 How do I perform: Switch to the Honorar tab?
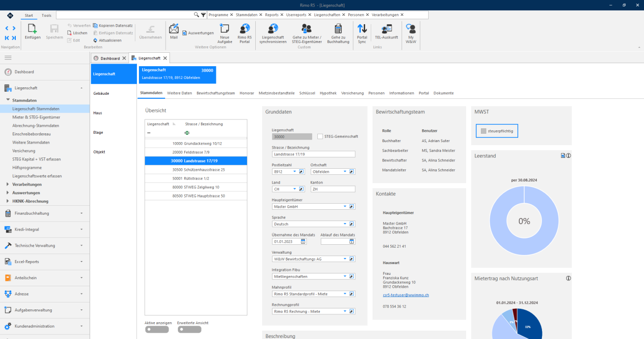tap(247, 93)
